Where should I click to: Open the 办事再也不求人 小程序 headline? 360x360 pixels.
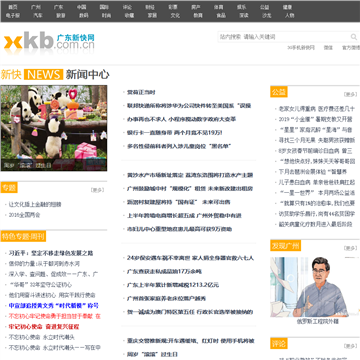click(x=182, y=119)
